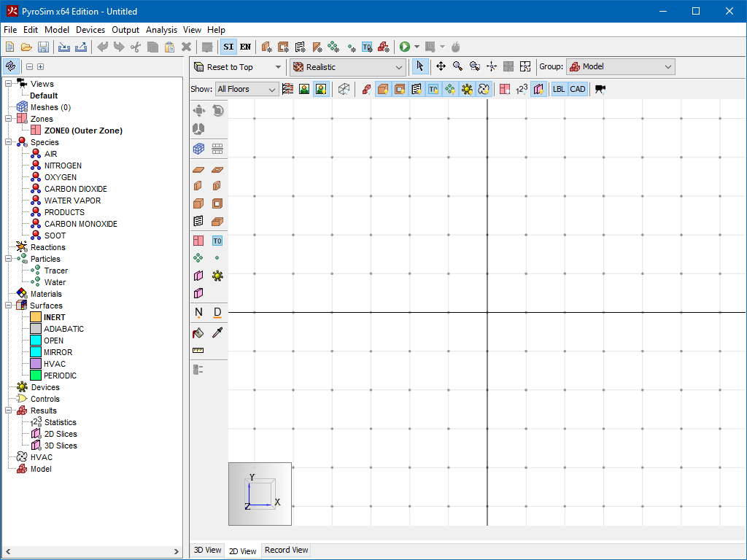Switch to the 3D View tab
The width and height of the screenshot is (747, 560).
207,550
